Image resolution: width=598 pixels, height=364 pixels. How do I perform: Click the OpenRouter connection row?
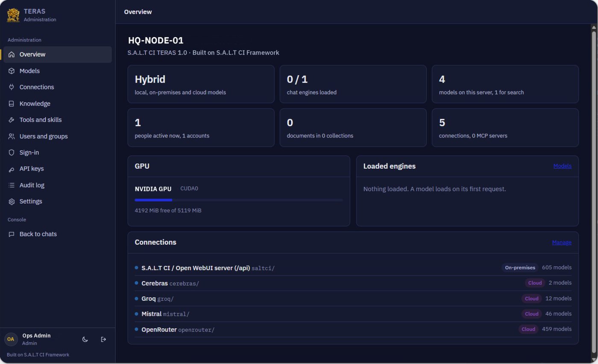point(353,329)
